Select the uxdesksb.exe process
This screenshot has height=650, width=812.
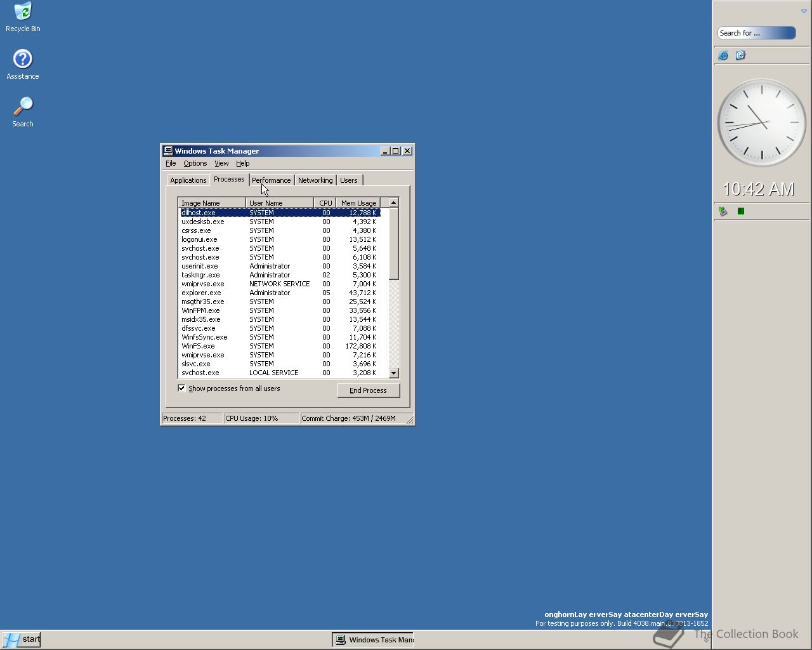279,222
